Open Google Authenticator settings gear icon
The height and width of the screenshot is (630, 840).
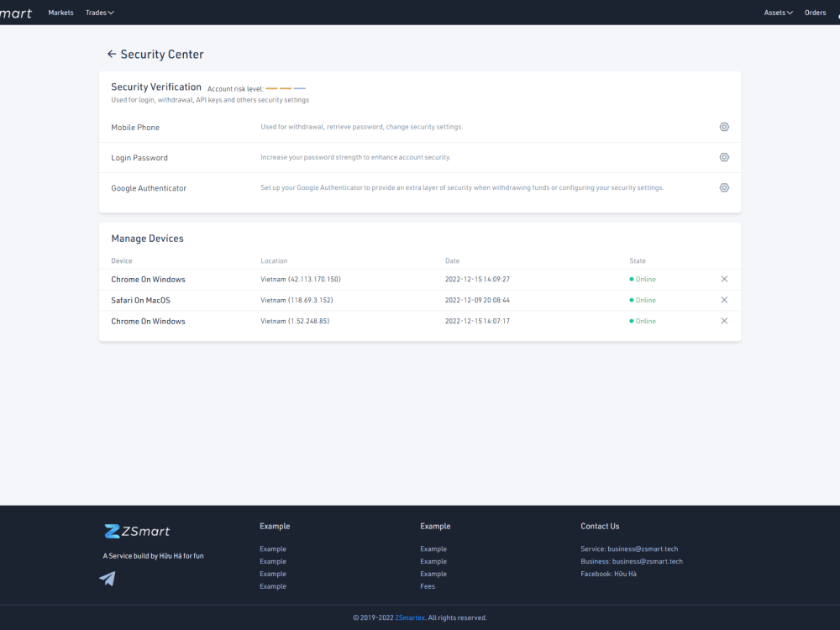pos(724,188)
